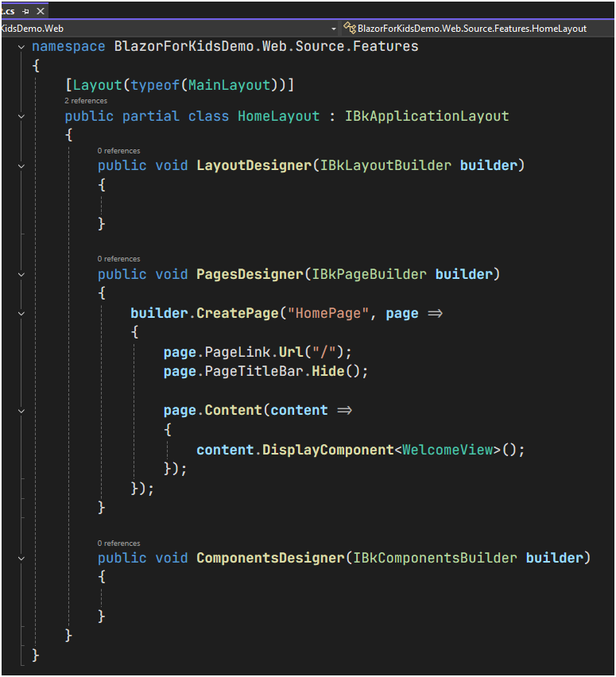Collapse the page.Content lambda block
Screen dimensions: 616x677
[x=21, y=411]
